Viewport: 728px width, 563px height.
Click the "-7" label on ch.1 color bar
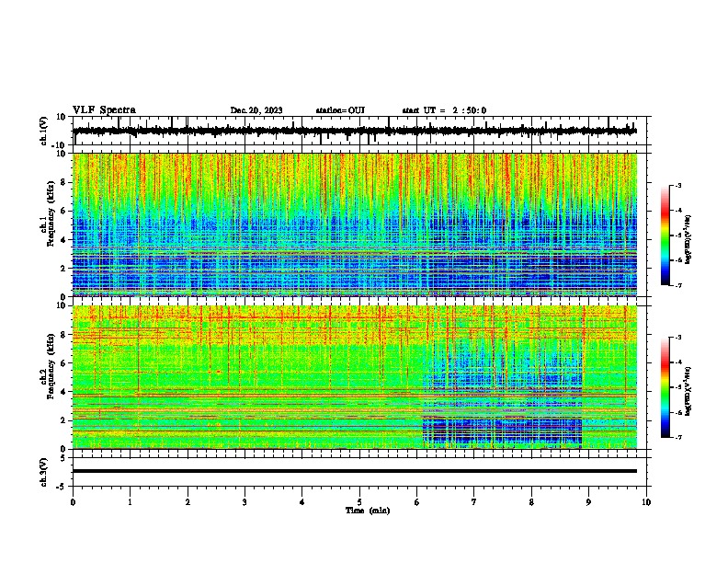click(x=677, y=285)
